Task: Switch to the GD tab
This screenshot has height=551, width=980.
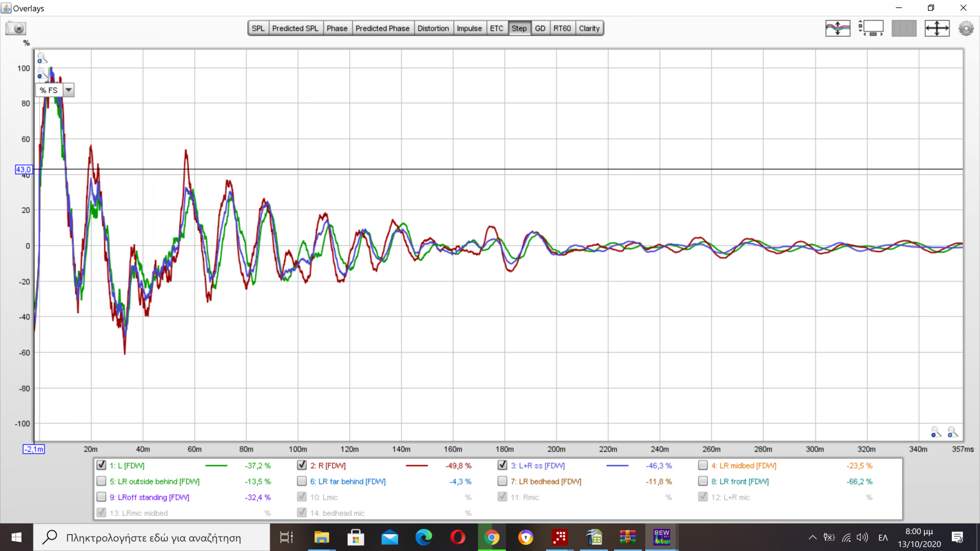Action: tap(540, 29)
